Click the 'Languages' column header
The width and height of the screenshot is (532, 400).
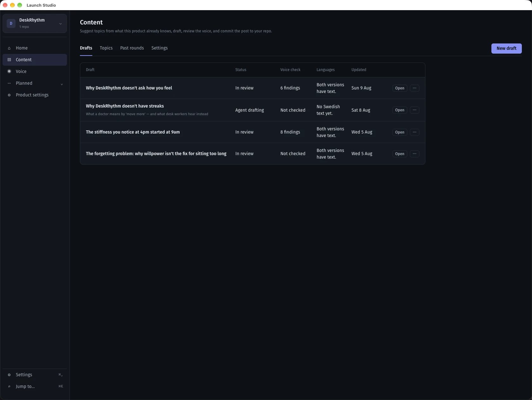[x=325, y=70]
